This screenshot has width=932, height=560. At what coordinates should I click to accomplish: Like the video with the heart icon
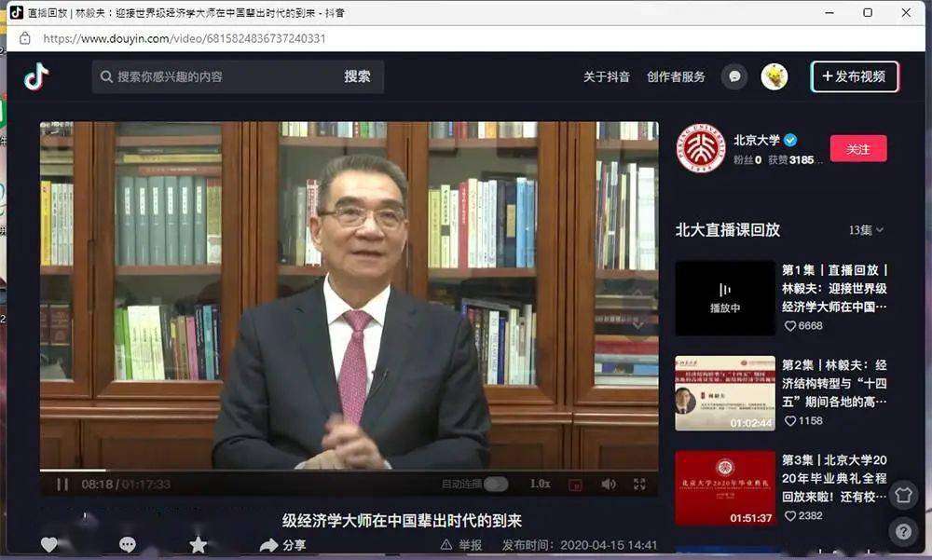pos(49,543)
